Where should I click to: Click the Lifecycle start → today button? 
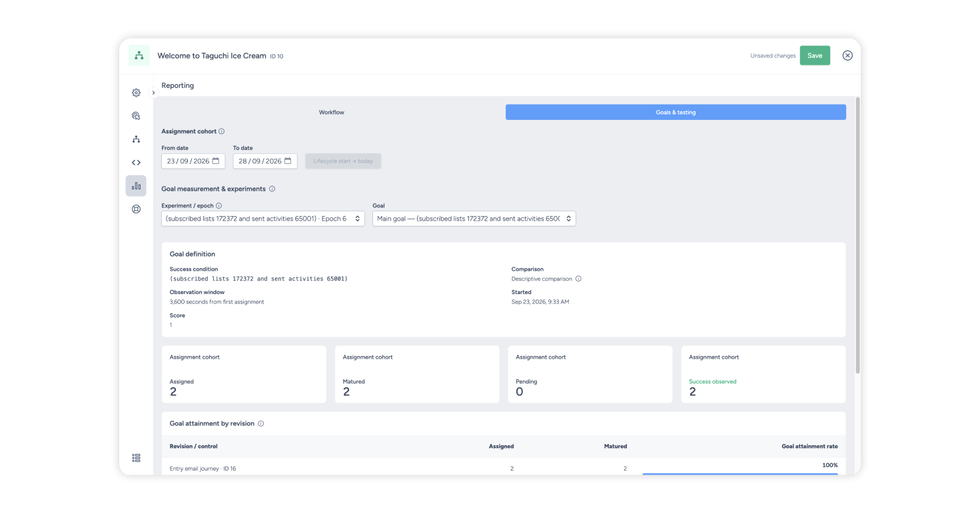(x=343, y=161)
